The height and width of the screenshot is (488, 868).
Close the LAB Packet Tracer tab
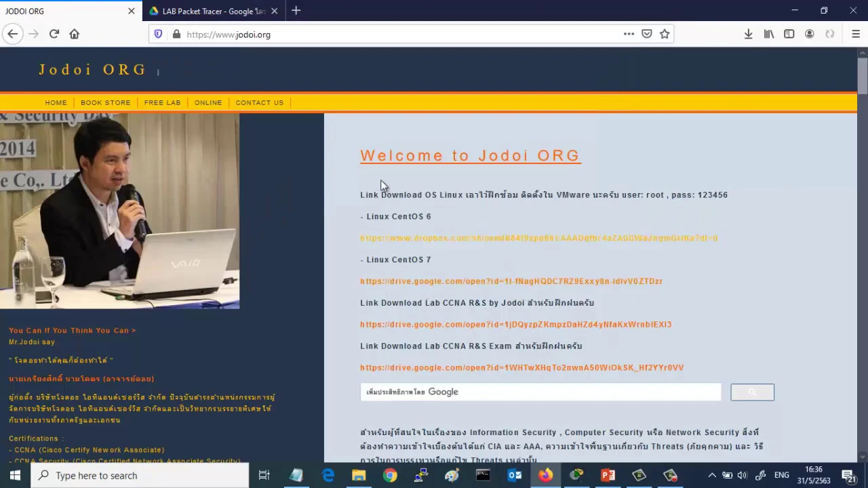point(275,11)
